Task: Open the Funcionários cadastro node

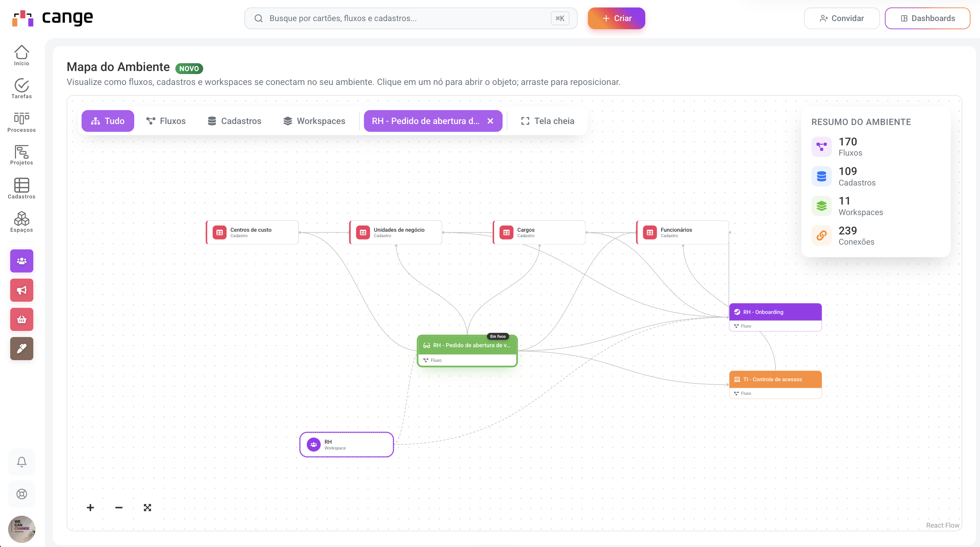Action: 682,232
